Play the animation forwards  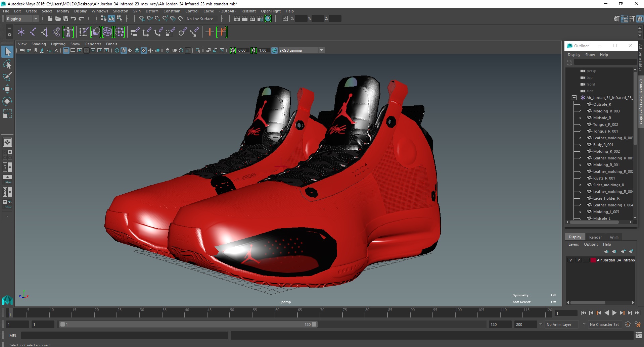point(614,313)
